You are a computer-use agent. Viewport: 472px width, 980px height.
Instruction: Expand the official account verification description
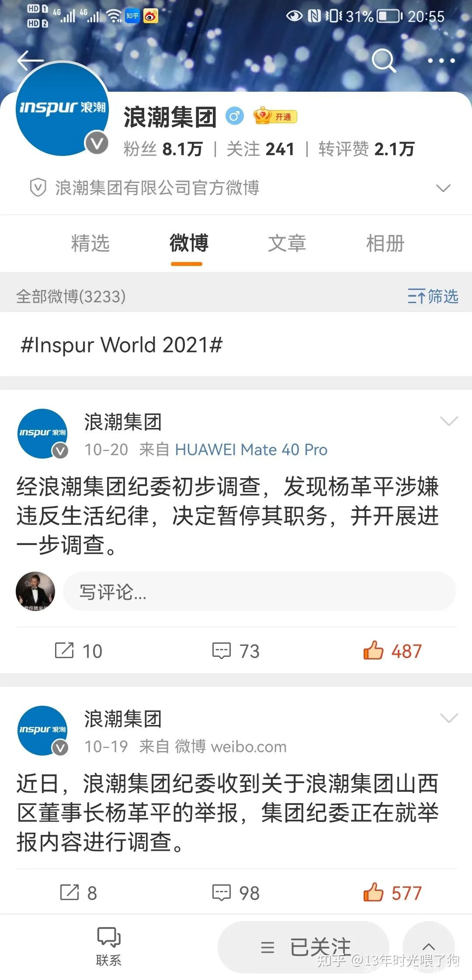tap(443, 188)
